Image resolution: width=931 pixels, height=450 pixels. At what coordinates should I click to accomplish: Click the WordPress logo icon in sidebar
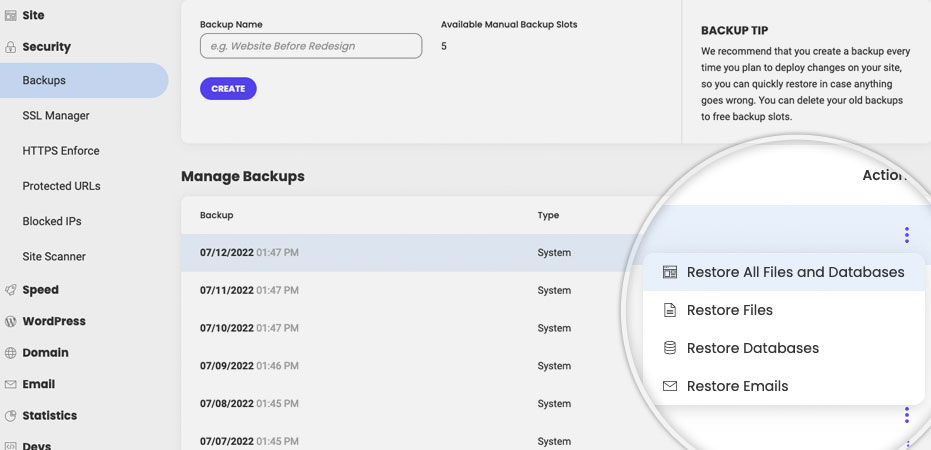[10, 321]
